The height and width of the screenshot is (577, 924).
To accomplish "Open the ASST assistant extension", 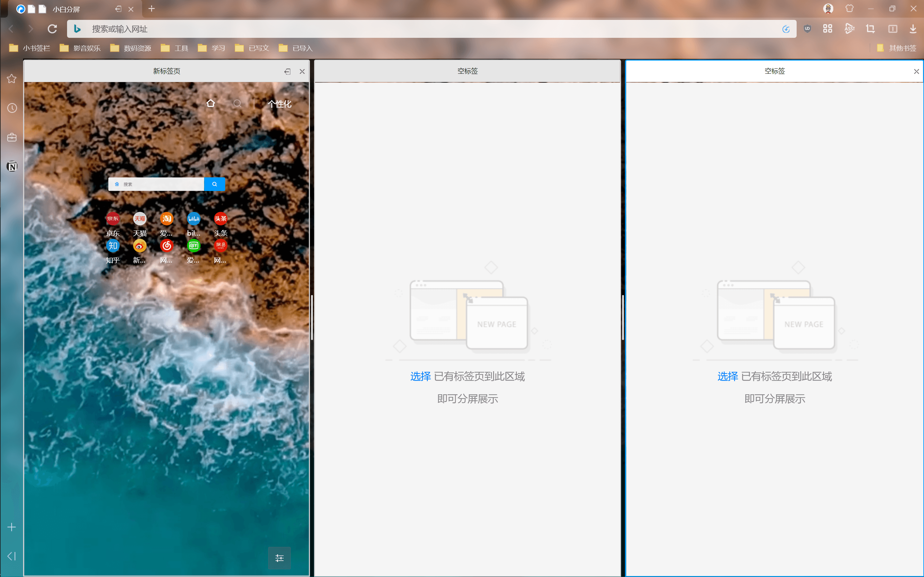I will click(x=849, y=29).
